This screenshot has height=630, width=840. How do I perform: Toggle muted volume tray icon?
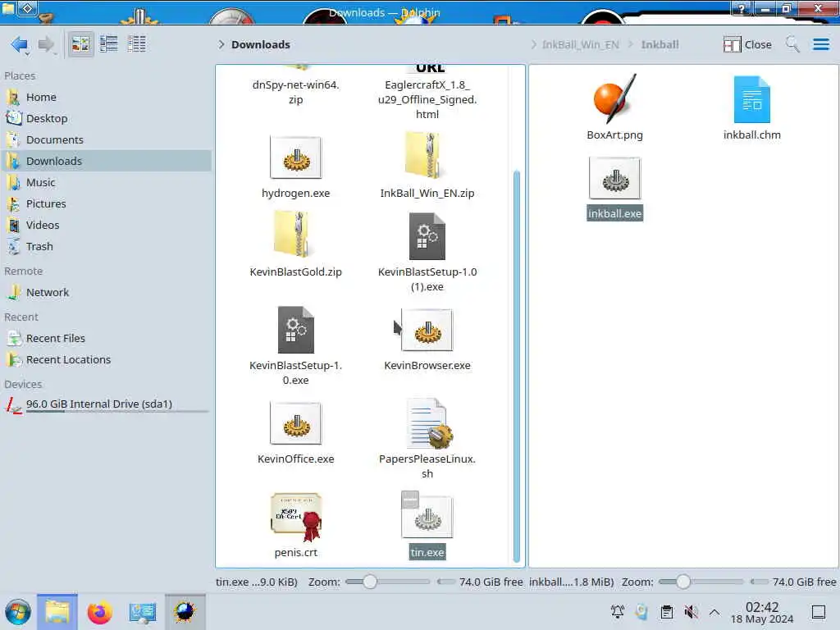pos(691,612)
